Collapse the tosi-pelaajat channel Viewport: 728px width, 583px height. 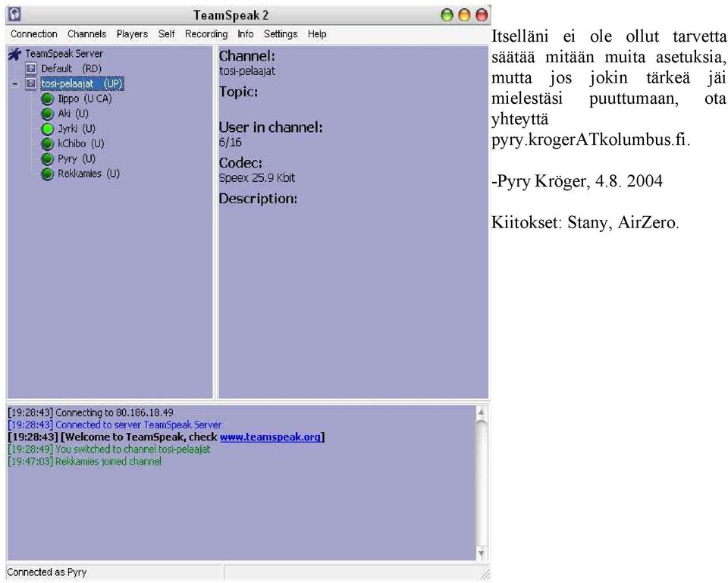[15, 84]
